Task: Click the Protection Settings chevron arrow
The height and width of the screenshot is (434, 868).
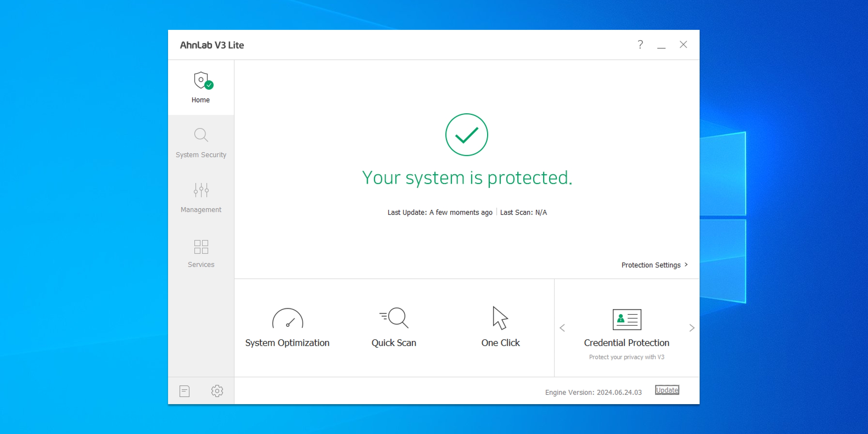Action: click(x=687, y=265)
